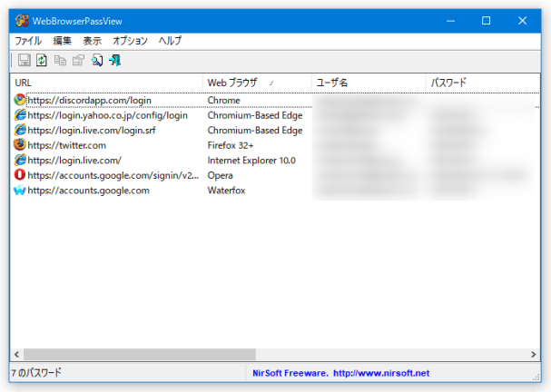Click the Save Selected Items toolbar icon

point(25,60)
